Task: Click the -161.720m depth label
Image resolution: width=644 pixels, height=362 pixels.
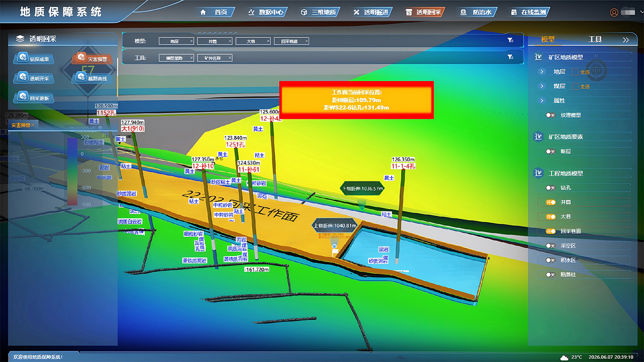Action: pos(257,270)
